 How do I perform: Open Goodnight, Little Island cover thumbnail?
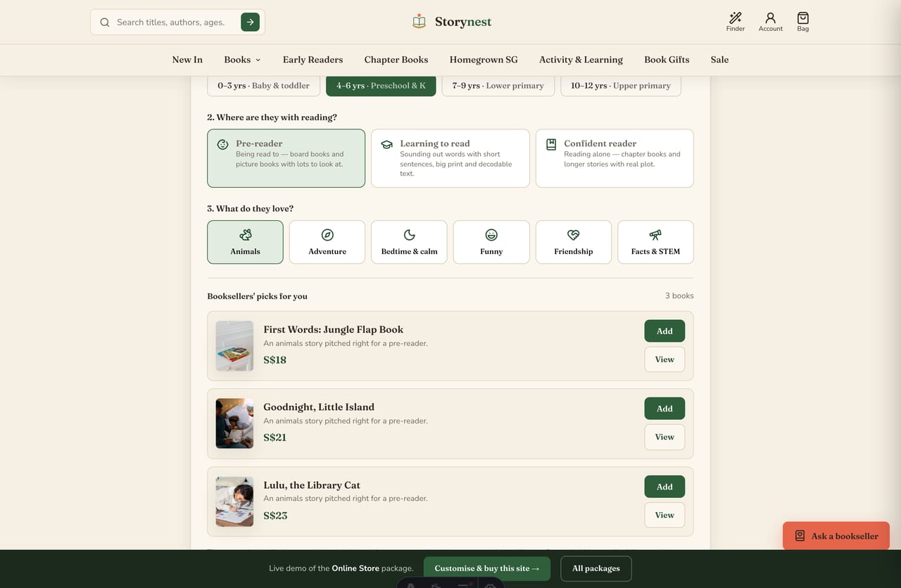pos(234,423)
